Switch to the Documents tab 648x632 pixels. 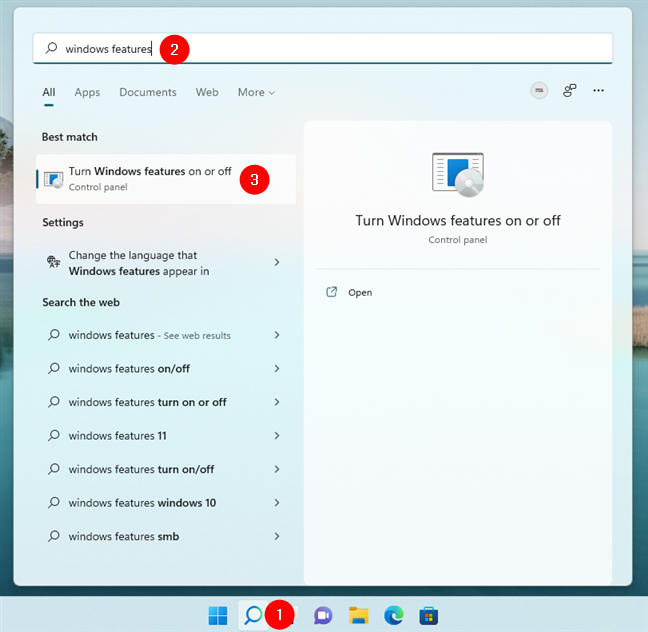(x=148, y=92)
